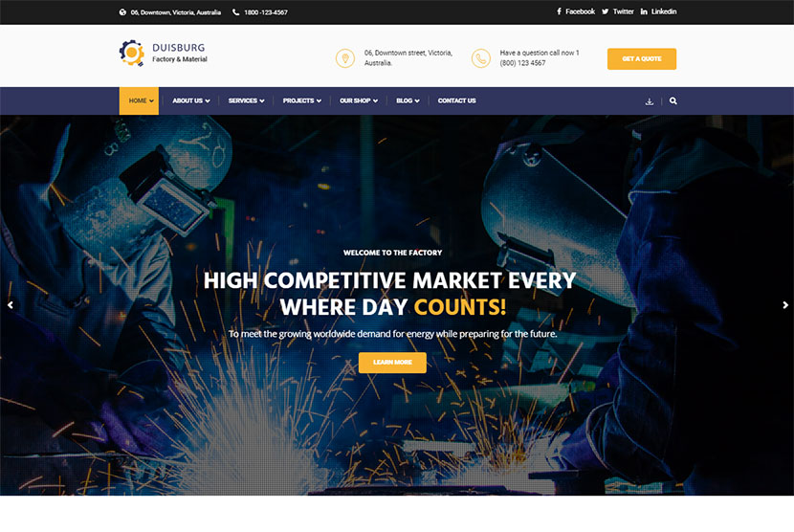Click the location pin circle icon

point(345,58)
